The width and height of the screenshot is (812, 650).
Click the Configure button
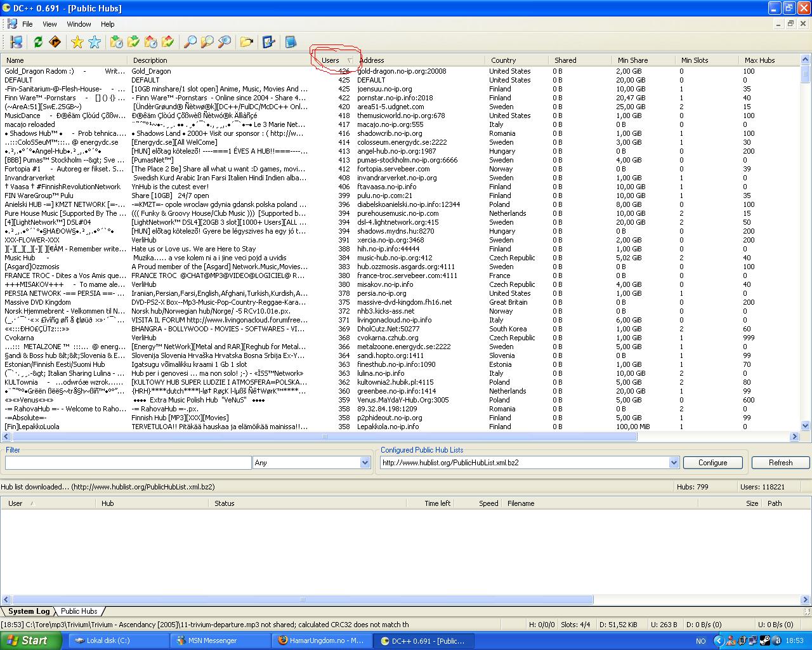coord(712,463)
